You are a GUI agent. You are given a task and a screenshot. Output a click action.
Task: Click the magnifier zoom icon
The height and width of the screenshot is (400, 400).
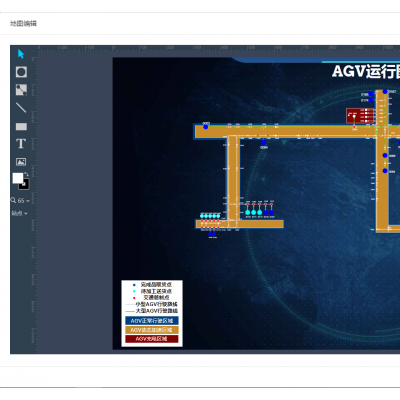coord(13,200)
